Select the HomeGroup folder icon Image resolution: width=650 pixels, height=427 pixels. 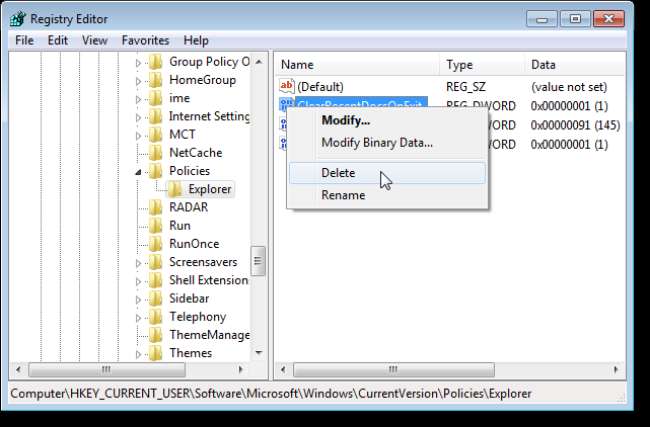coord(156,80)
